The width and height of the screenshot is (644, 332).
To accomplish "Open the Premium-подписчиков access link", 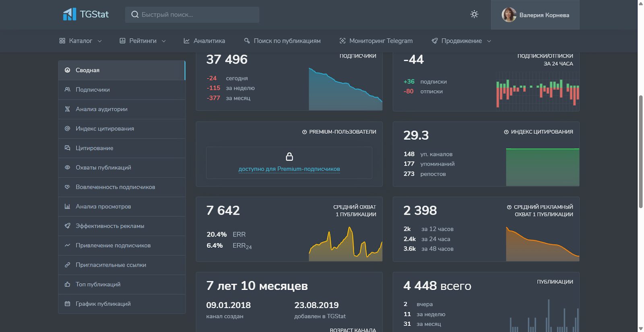I will coord(289,169).
